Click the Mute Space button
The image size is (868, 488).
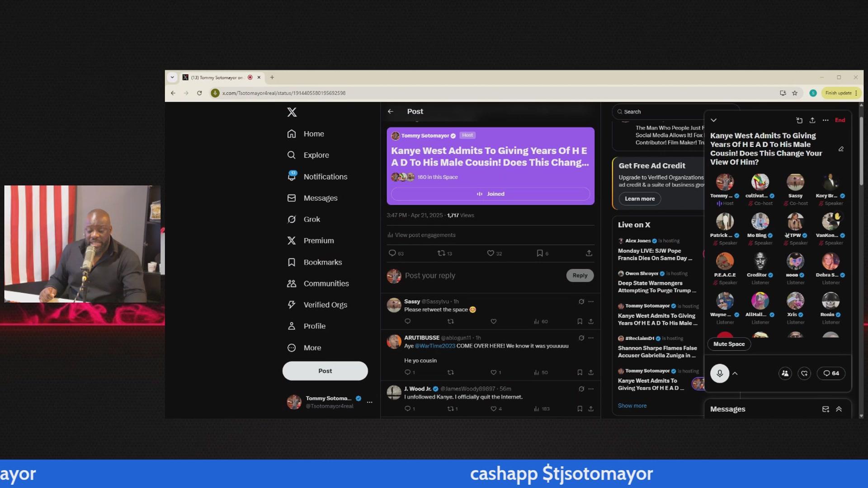[729, 344]
